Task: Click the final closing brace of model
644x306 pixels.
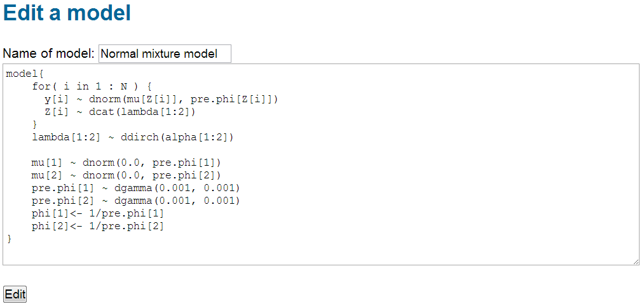Action: coord(10,239)
